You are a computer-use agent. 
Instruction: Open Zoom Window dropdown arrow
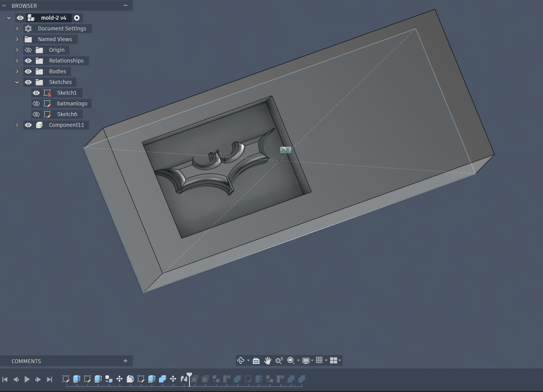(298, 361)
